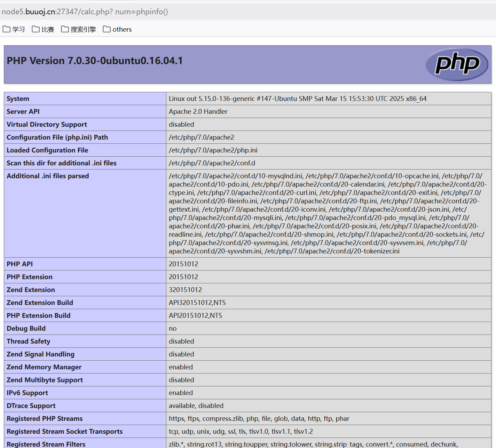Select /etc/php/7.0/apache2/conf.d value
The image size is (496, 448).
click(x=212, y=163)
